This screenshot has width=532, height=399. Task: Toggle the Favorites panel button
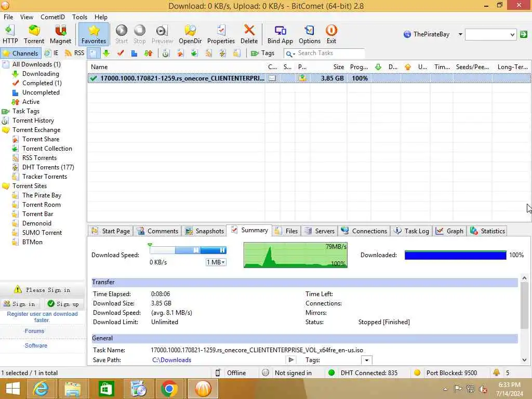tap(94, 34)
